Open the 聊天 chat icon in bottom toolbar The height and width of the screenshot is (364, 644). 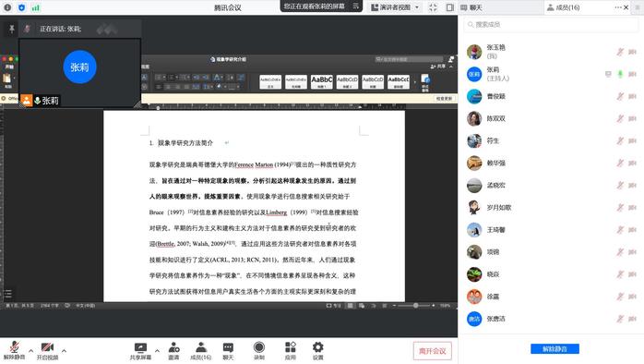[x=228, y=347]
